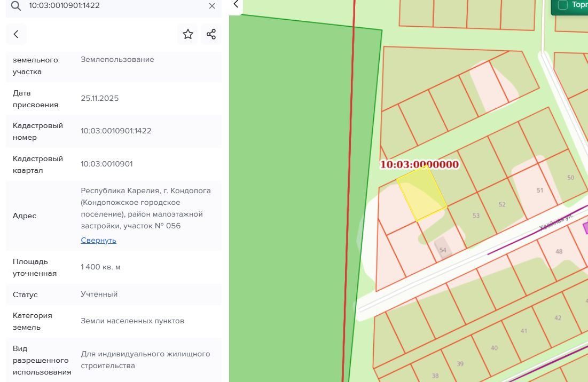Click the 10:03:0000000 district label on map

tap(419, 164)
